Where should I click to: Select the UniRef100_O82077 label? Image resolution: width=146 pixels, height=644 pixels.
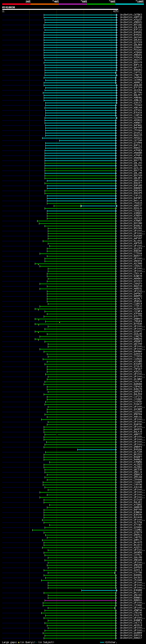[131, 60]
